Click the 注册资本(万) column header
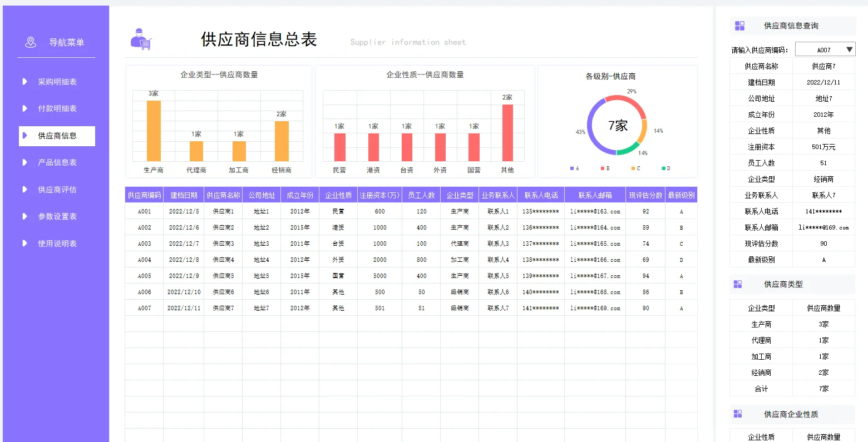The image size is (868, 442). tap(379, 195)
